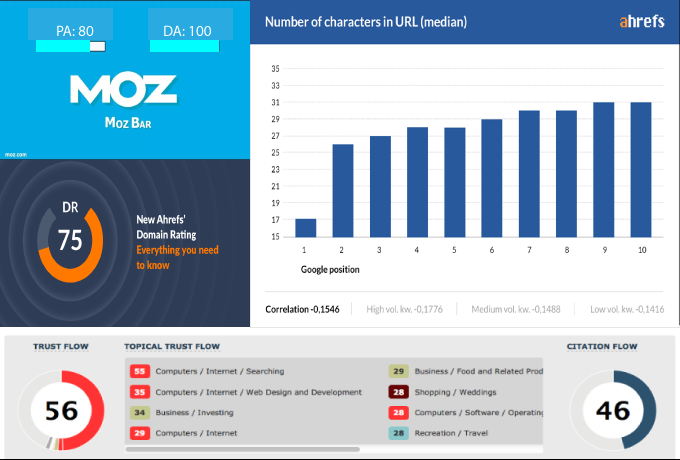Click the bar for Google position 10
680x460 pixels.
click(x=641, y=170)
